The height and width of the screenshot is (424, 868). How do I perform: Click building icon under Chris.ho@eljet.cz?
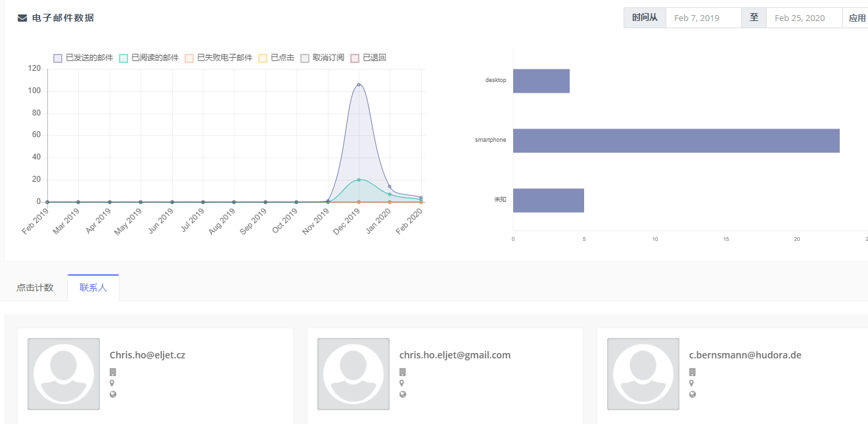click(x=112, y=372)
